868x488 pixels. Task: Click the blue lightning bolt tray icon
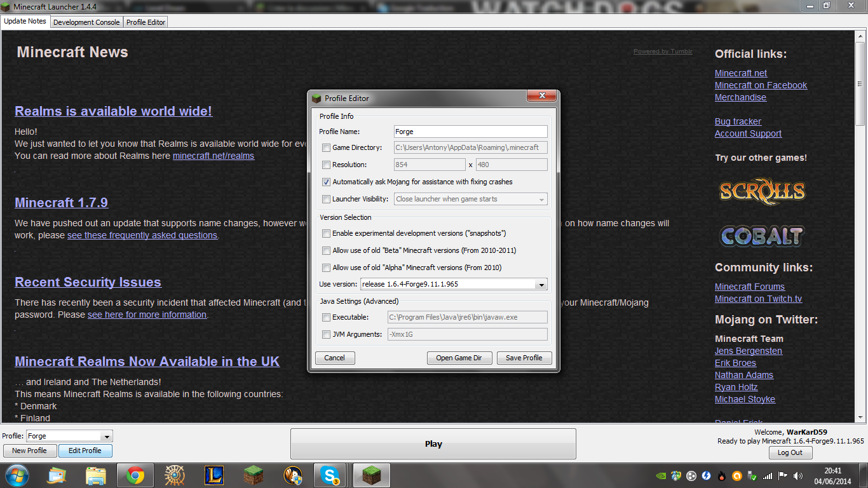[x=707, y=475]
